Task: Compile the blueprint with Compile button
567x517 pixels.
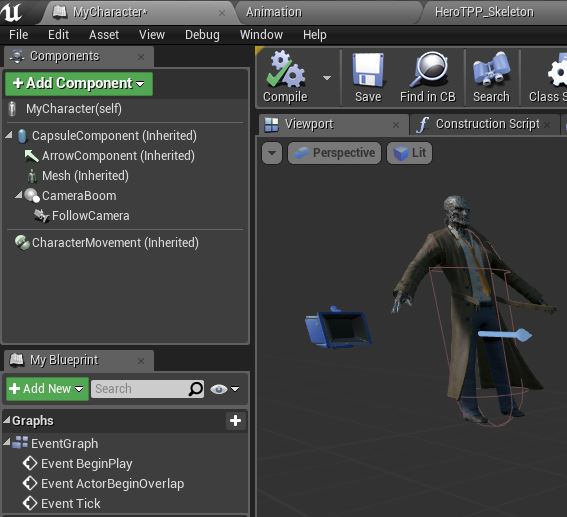Action: pyautogui.click(x=286, y=77)
